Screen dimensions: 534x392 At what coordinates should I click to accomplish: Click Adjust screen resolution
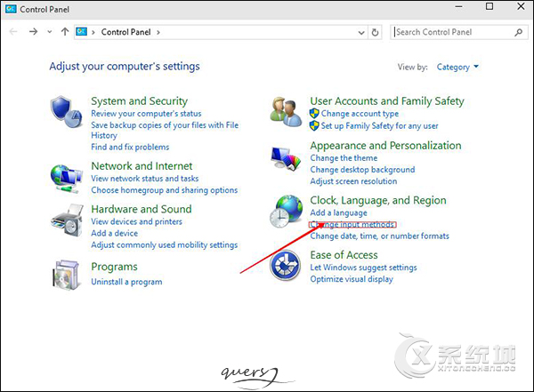(x=353, y=181)
